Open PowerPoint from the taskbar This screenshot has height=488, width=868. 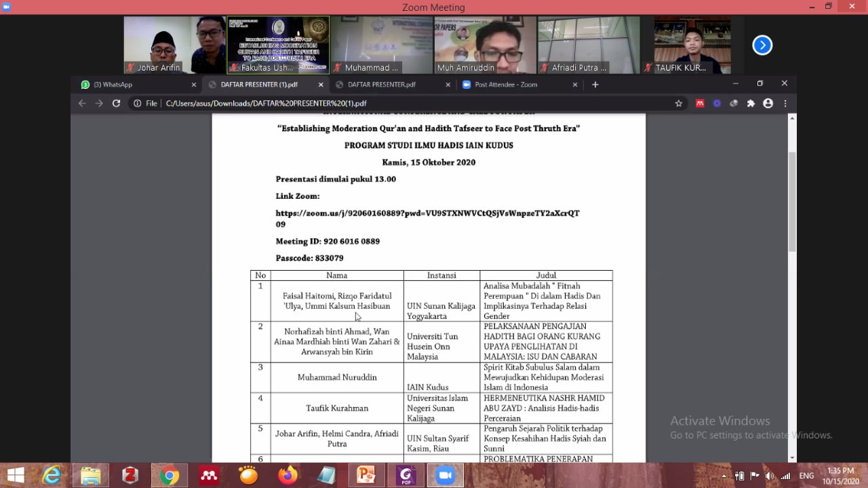[367, 475]
